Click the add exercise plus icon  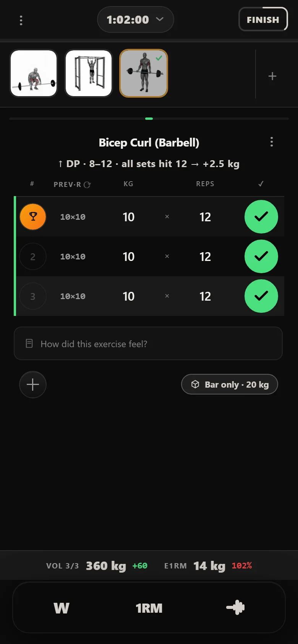(x=272, y=76)
